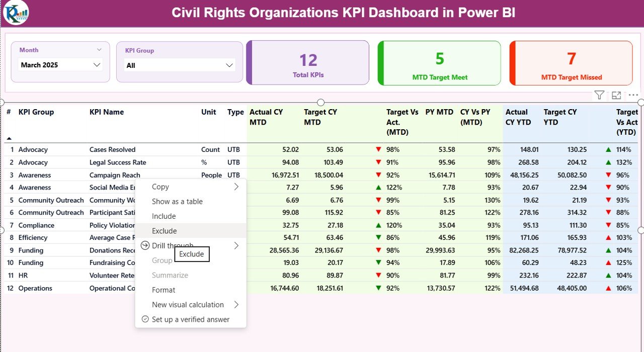Select Exclude from the context menu

(165, 231)
